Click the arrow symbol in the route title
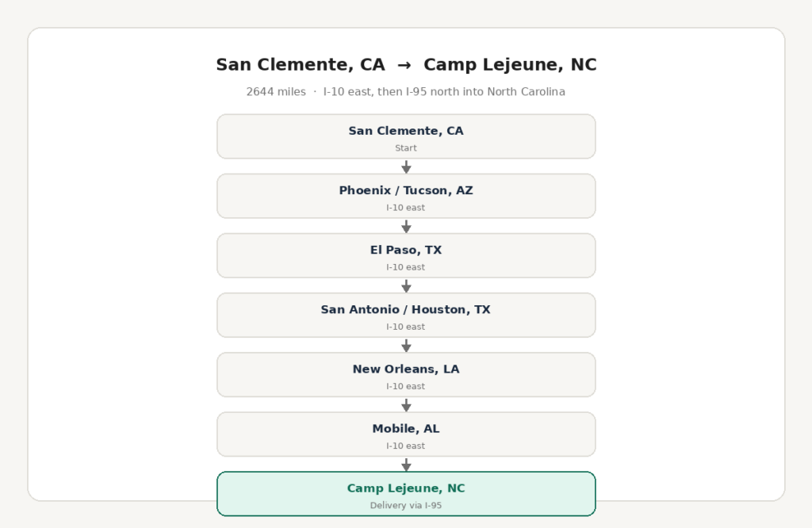This screenshot has height=528, width=812. pyautogui.click(x=404, y=65)
